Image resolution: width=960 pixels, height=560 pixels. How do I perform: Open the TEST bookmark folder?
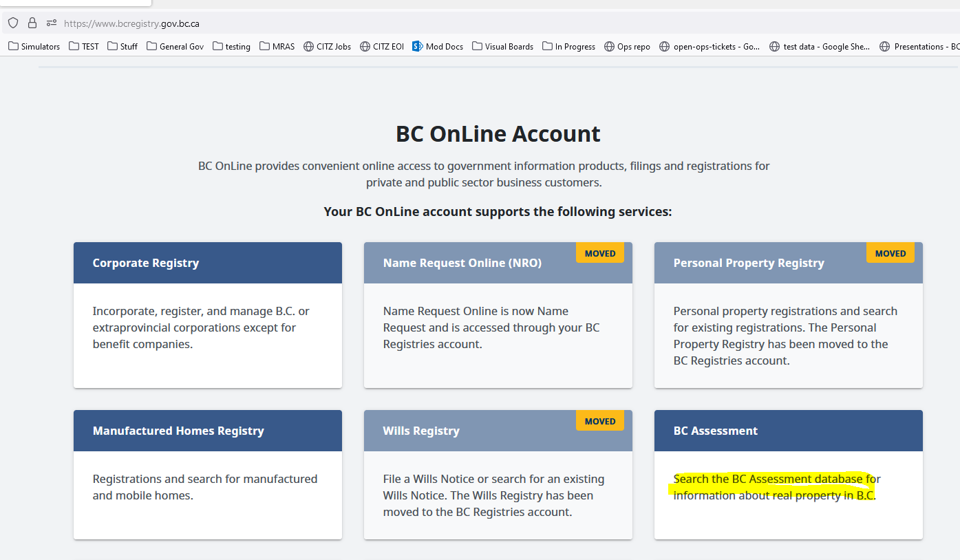84,47
